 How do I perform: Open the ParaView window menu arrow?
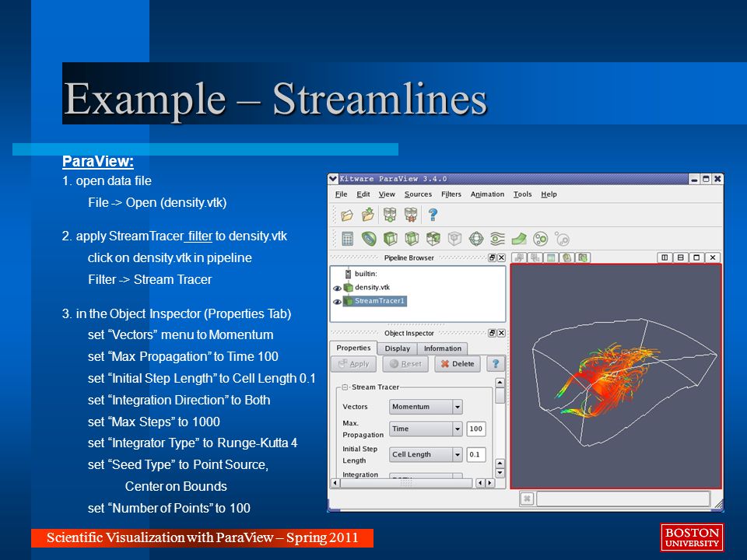click(x=334, y=179)
